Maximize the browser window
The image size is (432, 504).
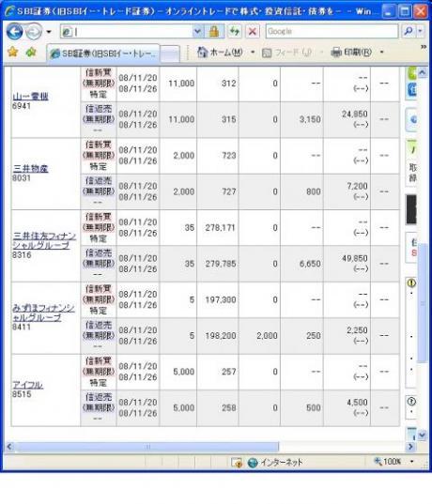coord(405,11)
